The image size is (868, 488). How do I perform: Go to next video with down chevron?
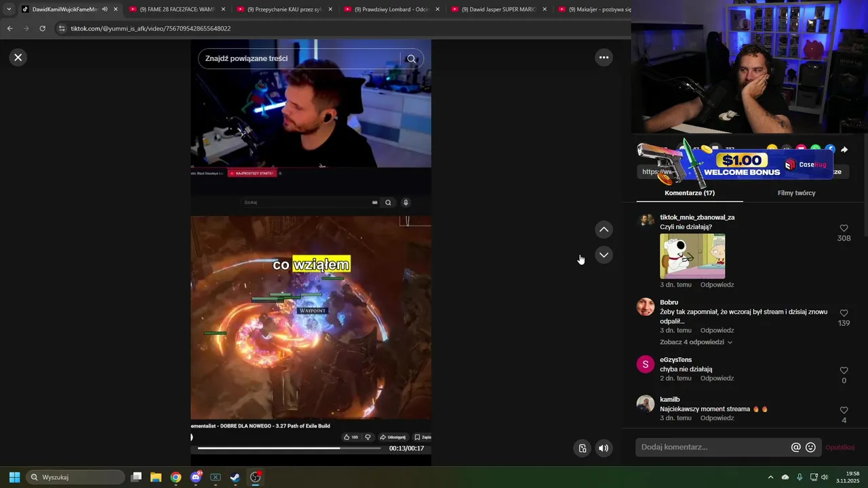[x=604, y=255]
